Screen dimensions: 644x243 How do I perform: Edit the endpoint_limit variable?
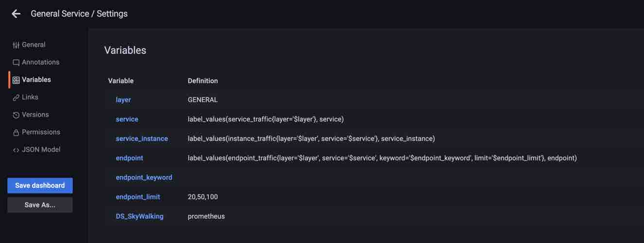(x=138, y=197)
